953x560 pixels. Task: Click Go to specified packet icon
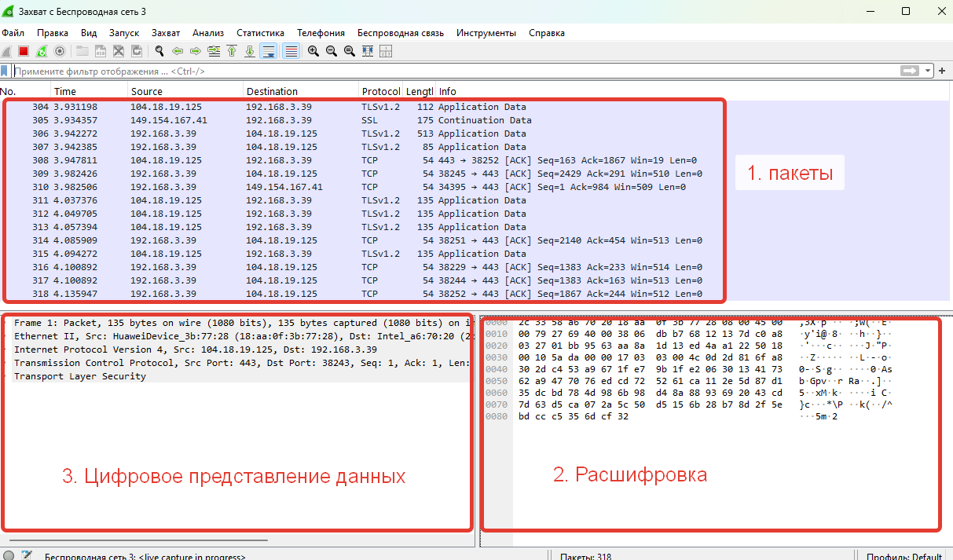[214, 51]
